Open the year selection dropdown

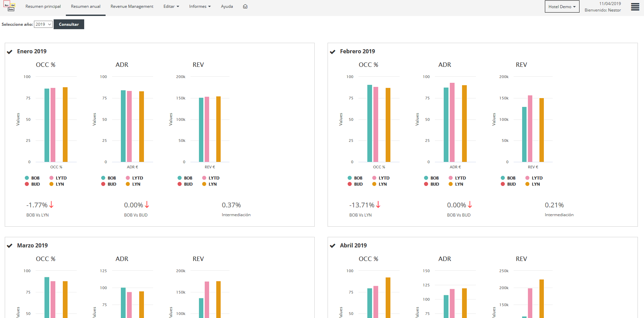[x=43, y=24]
